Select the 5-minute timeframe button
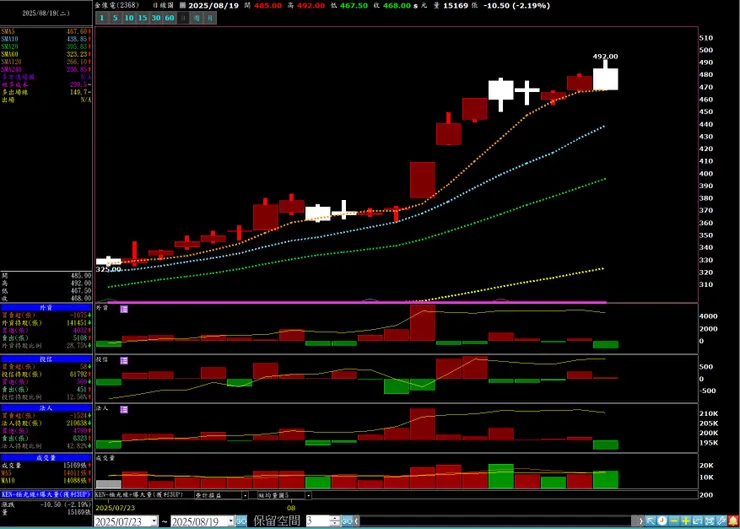The height and width of the screenshot is (529, 740). (x=115, y=18)
